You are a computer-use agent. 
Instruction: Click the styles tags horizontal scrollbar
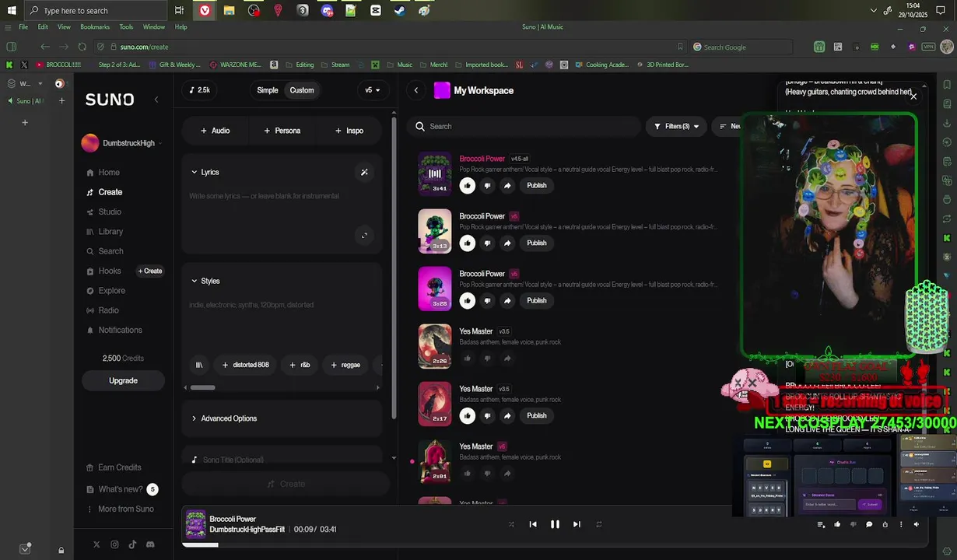tap(202, 387)
